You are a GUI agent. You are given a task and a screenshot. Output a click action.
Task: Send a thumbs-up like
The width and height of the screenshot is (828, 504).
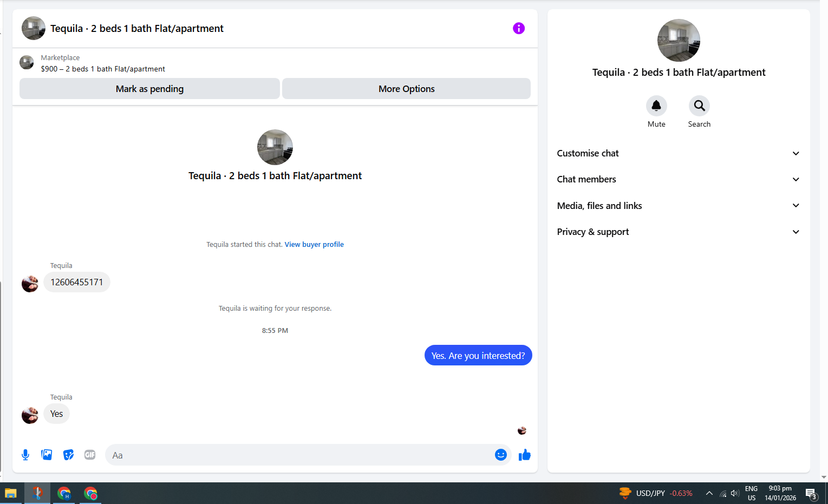pos(524,455)
